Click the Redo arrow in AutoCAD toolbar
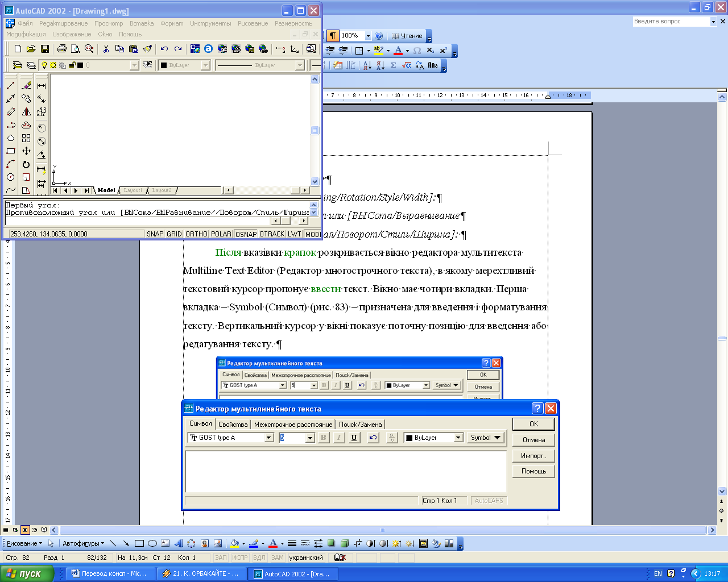Screen dimensions: 728x582 [x=178, y=49]
